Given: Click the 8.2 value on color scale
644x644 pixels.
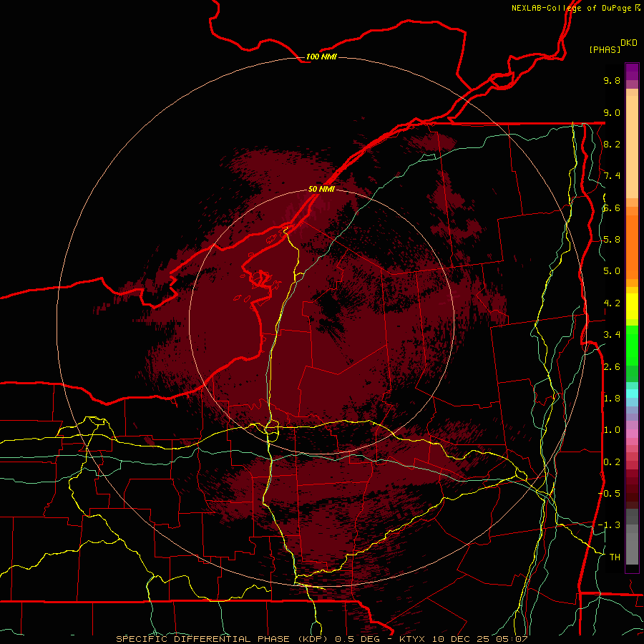Looking at the screenshot, I should pos(612,144).
